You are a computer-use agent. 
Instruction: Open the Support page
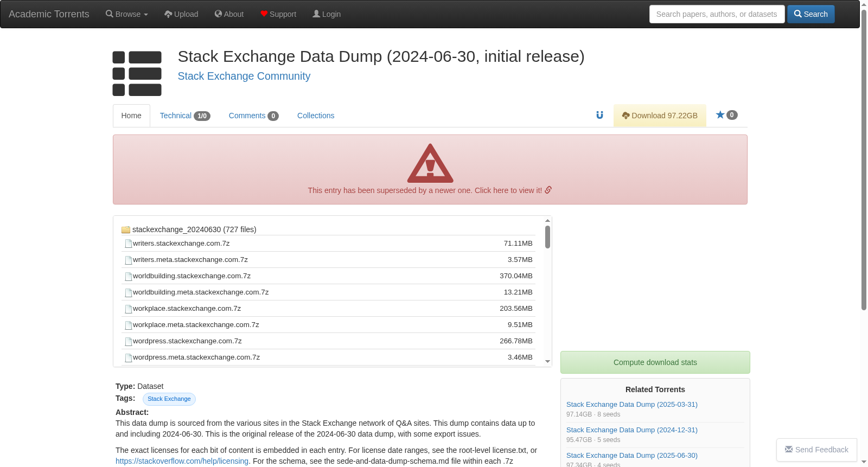278,14
